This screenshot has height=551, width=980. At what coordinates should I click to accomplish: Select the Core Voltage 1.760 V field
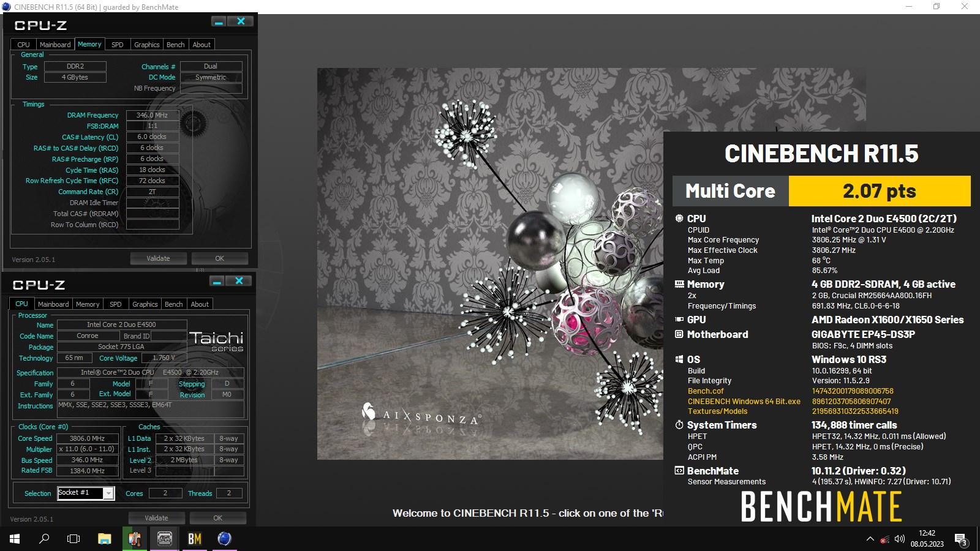tap(164, 358)
